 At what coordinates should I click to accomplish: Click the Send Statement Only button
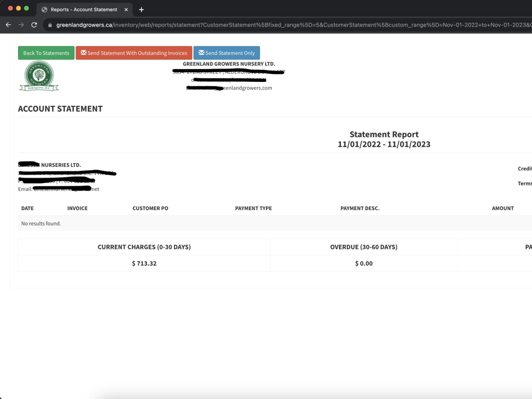click(x=227, y=53)
